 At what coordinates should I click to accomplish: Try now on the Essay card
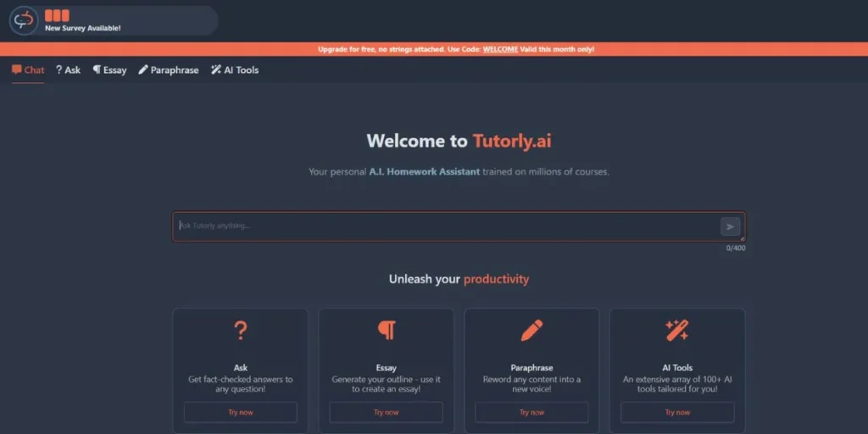click(387, 413)
